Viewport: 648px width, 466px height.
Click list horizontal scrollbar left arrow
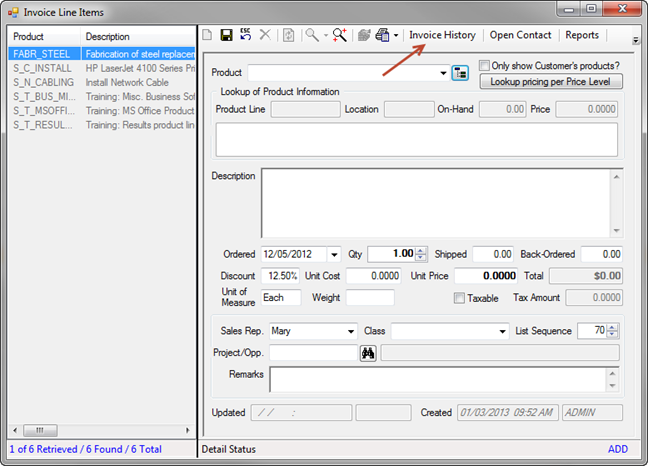[x=15, y=430]
